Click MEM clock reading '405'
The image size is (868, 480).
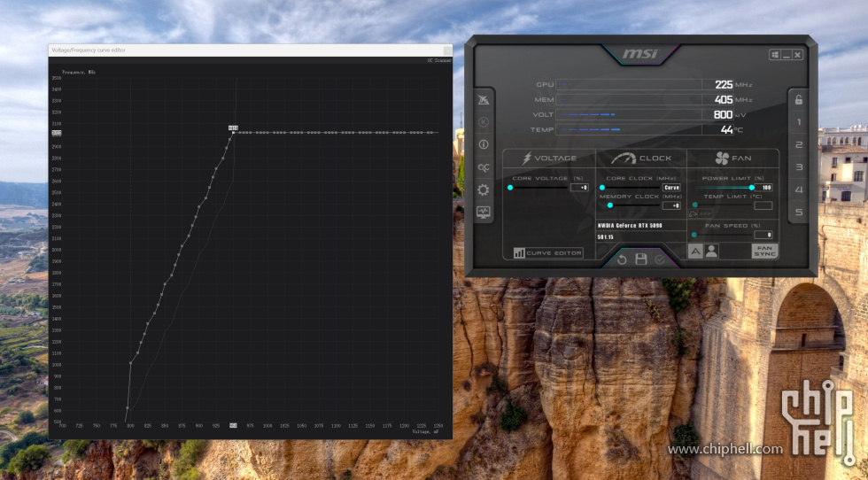[724, 100]
